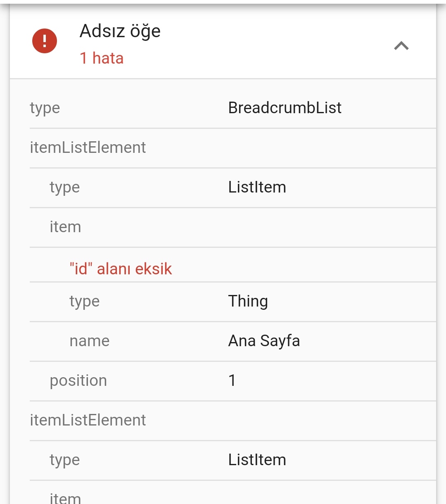Click the top-level 'type' label
The width and height of the screenshot is (446, 504).
pos(45,108)
